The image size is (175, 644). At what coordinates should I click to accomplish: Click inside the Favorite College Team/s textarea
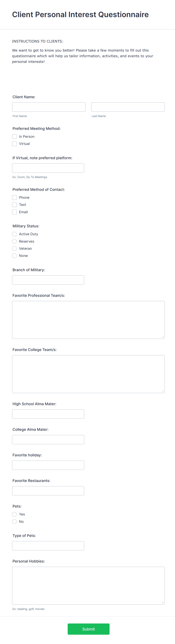88,374
